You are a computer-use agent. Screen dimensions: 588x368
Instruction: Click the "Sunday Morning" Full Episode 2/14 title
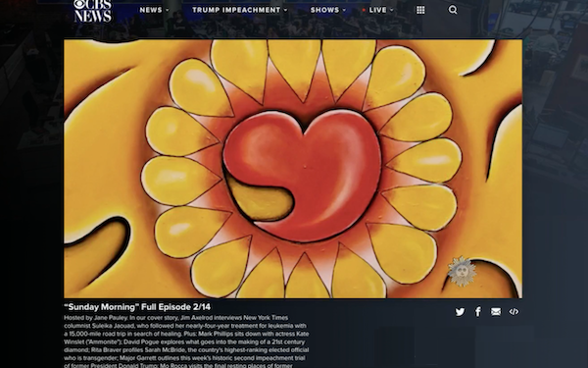[137, 307]
